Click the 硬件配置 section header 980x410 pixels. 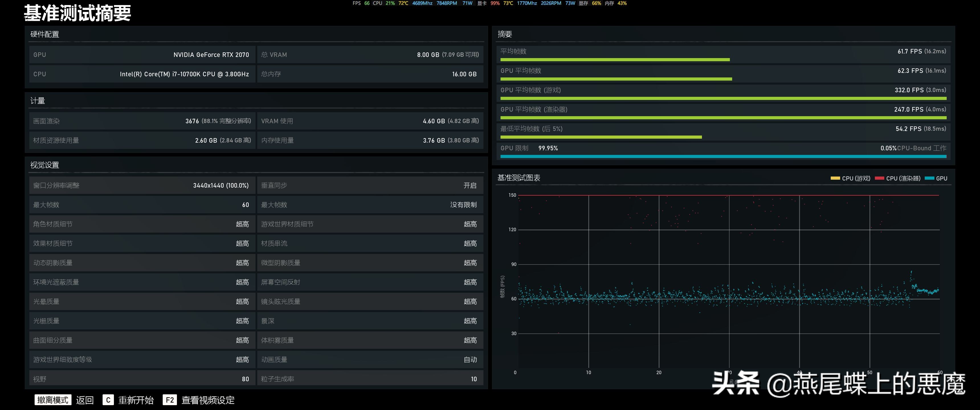(x=45, y=34)
